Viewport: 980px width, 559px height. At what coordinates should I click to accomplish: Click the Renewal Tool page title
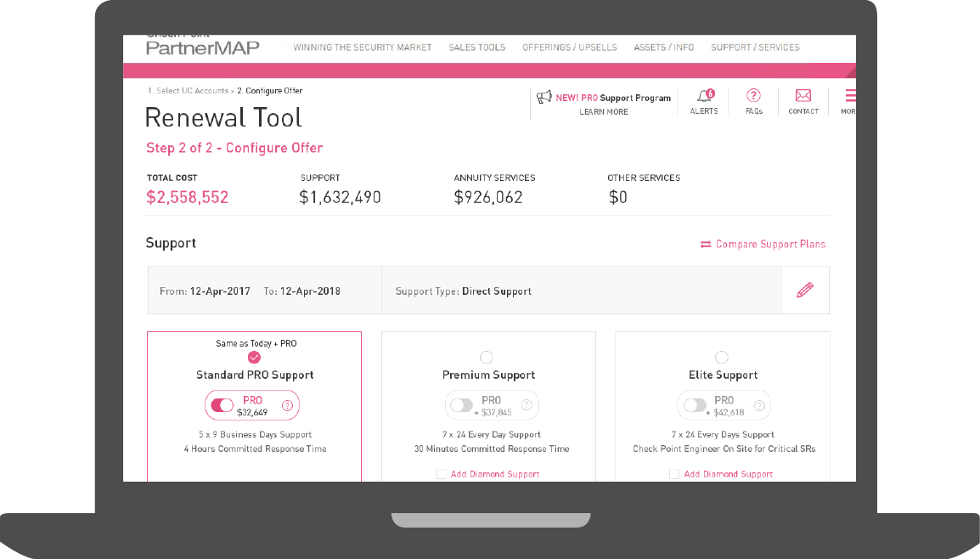(223, 117)
